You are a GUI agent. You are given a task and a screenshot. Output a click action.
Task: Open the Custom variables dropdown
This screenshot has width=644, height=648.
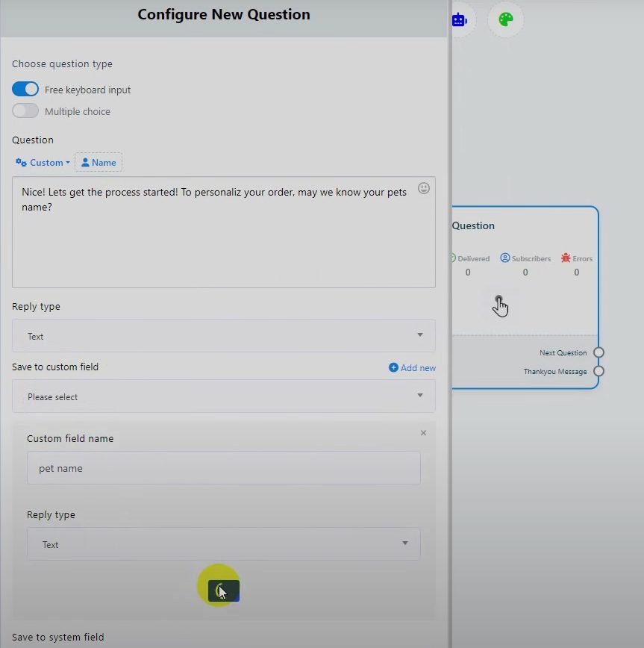[43, 162]
